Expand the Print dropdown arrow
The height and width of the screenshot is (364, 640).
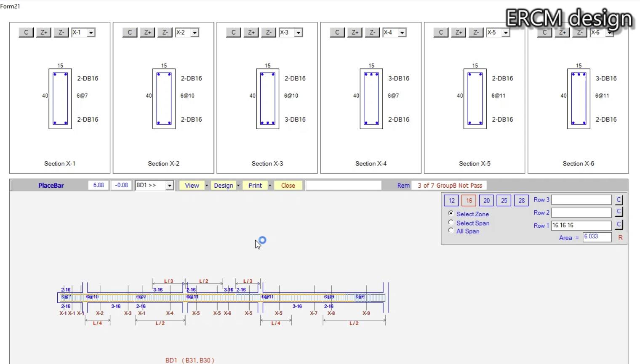(x=270, y=186)
